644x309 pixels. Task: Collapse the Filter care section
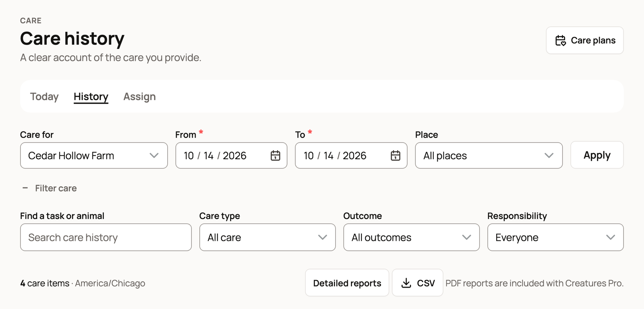[49, 188]
